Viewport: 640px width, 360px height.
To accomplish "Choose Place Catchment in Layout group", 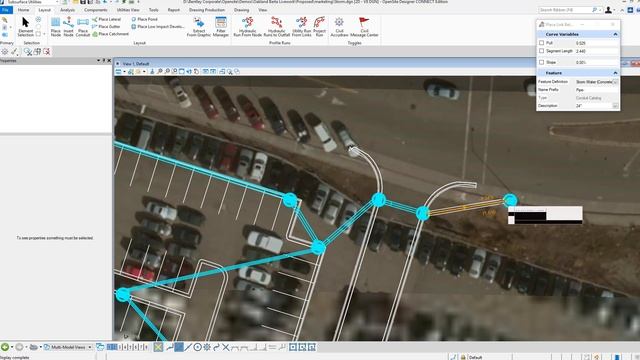I will point(110,34).
